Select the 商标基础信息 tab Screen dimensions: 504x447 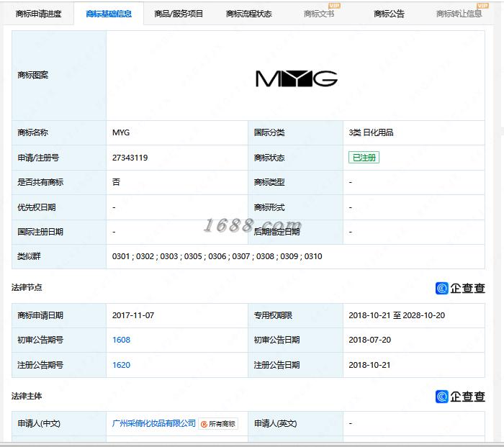click(x=109, y=14)
